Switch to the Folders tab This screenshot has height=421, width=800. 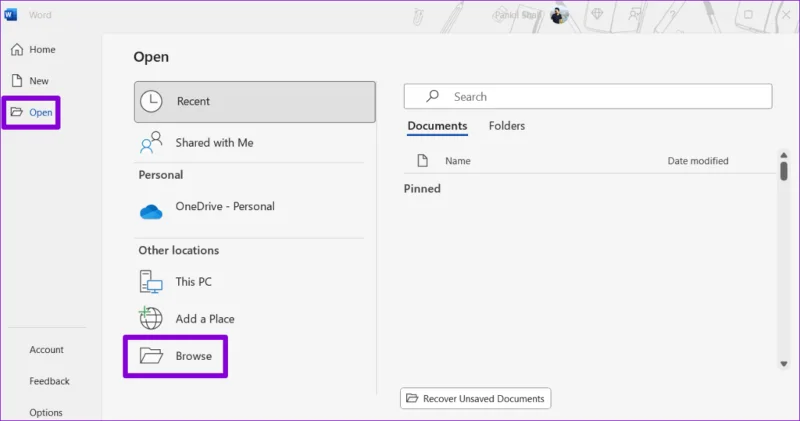coord(507,126)
